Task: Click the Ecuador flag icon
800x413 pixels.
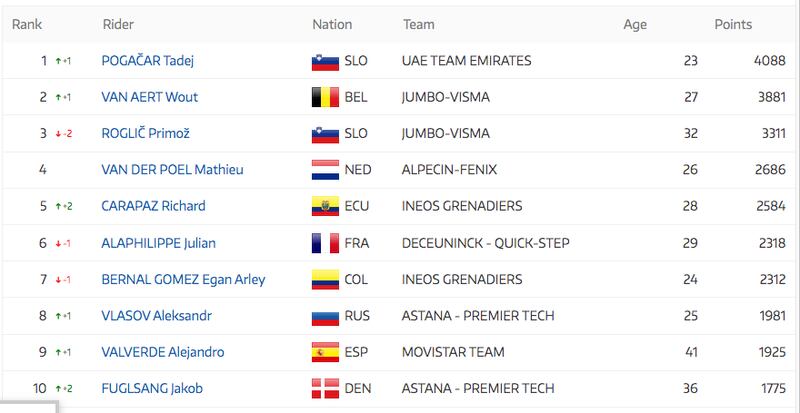Action: click(x=326, y=206)
